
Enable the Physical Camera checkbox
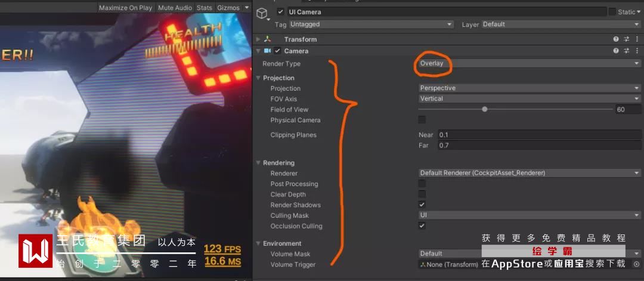click(422, 120)
